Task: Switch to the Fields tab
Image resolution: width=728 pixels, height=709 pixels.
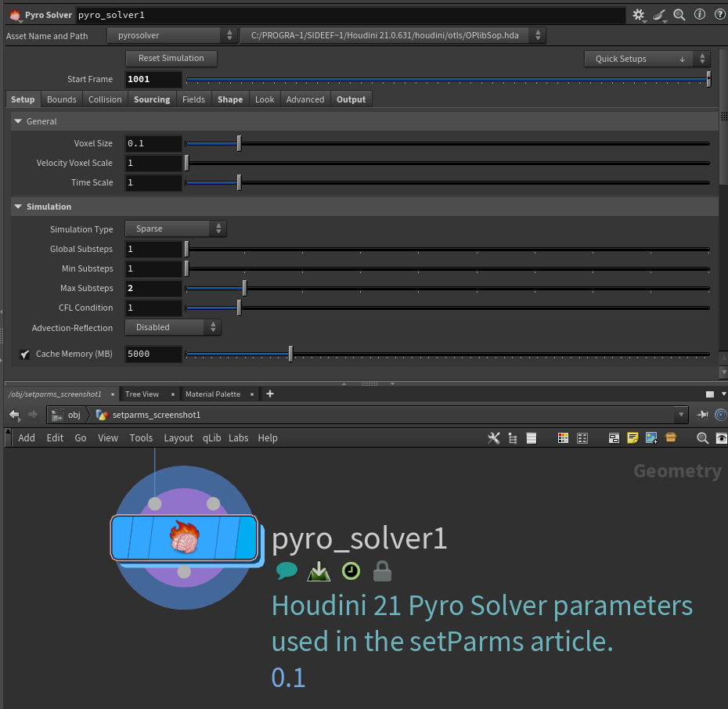Action: point(193,99)
